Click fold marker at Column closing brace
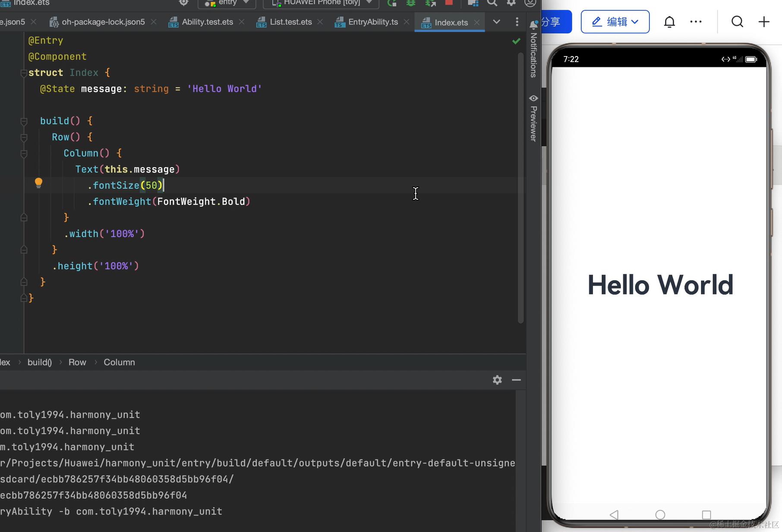 tap(24, 217)
